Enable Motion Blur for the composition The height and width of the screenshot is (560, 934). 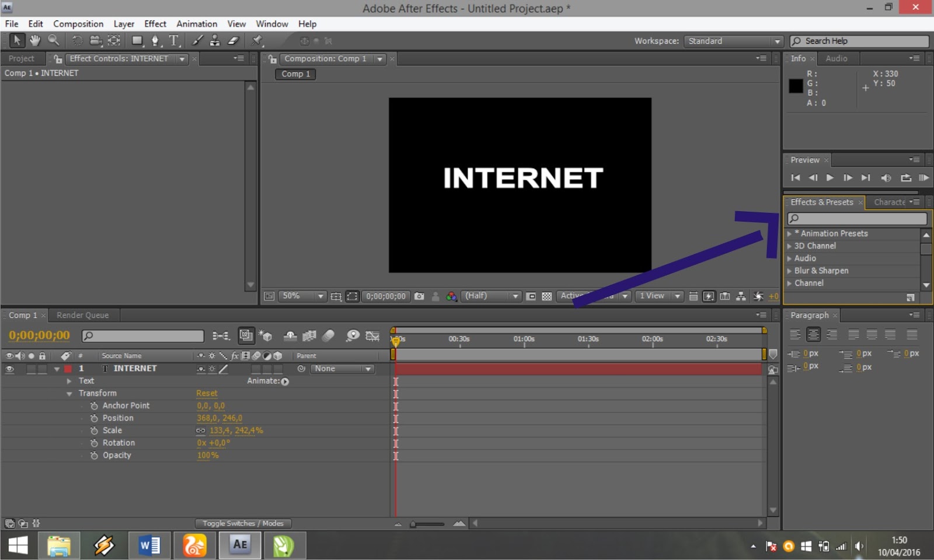(x=329, y=335)
